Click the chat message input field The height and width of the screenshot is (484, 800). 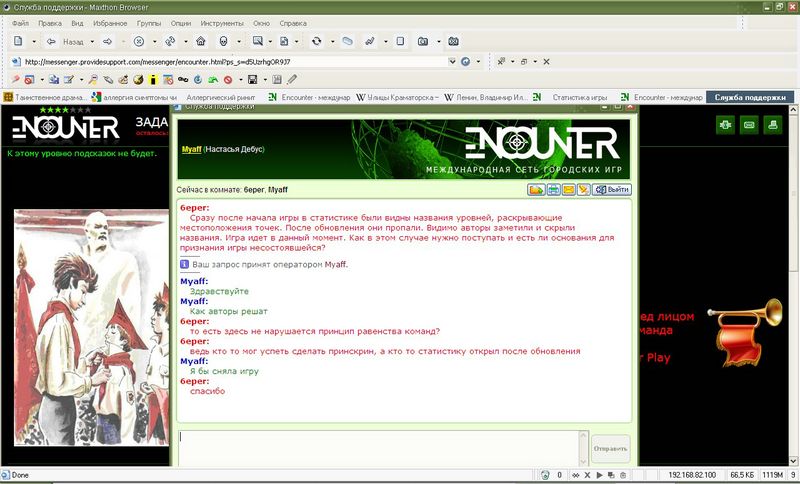379,448
